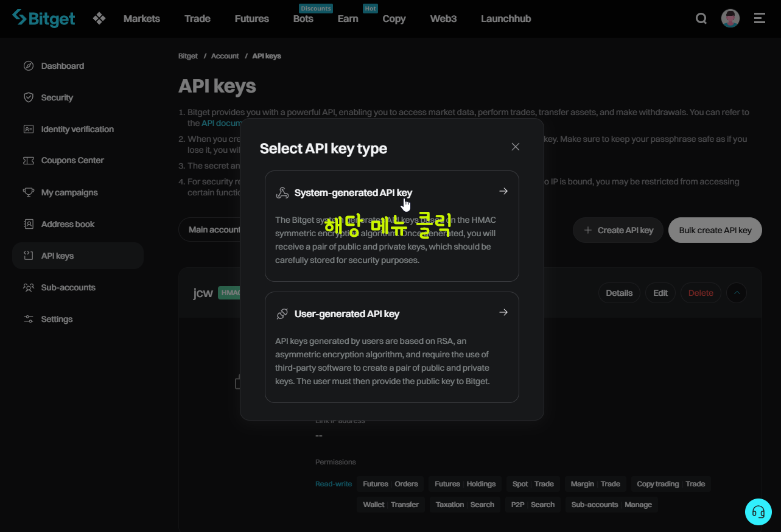The image size is (781, 532).
Task: Click the Futures Holdings permission tag
Action: [x=465, y=484]
